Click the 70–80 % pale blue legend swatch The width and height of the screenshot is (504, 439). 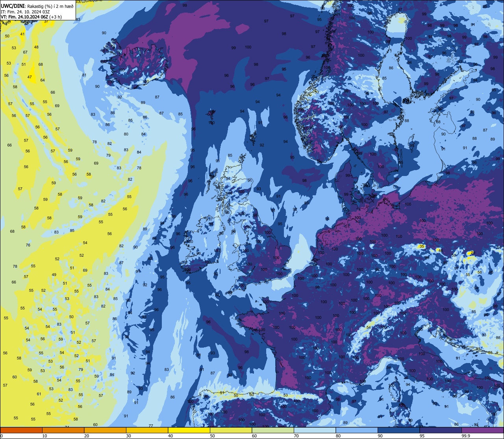pyautogui.click(x=315, y=430)
